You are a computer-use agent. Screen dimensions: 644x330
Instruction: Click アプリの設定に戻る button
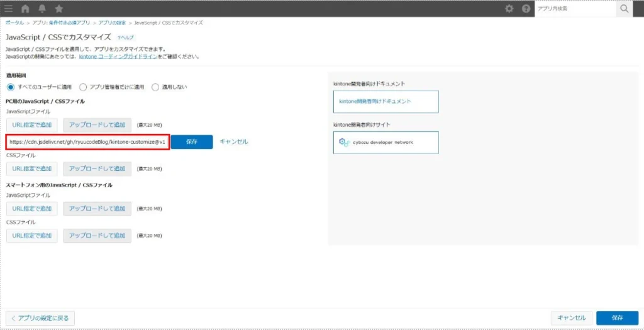pos(40,317)
